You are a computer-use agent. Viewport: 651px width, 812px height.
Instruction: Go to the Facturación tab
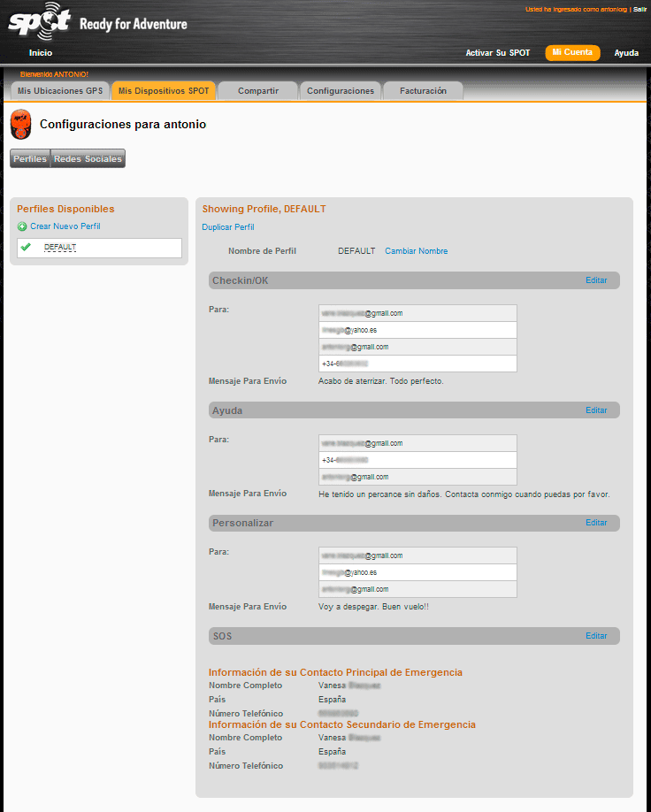pyautogui.click(x=423, y=91)
